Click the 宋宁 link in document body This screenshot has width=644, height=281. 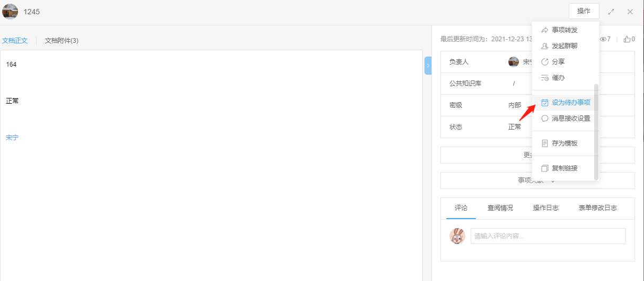12,138
